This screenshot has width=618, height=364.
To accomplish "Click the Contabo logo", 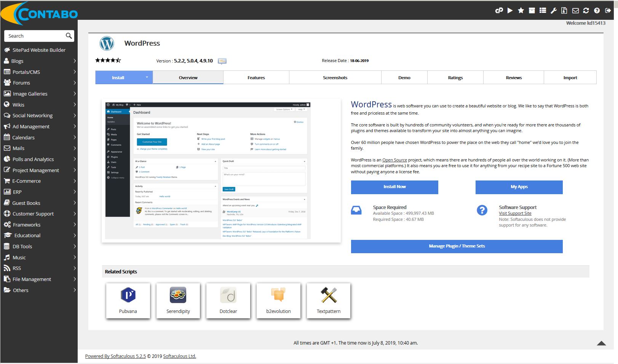I will coord(39,14).
